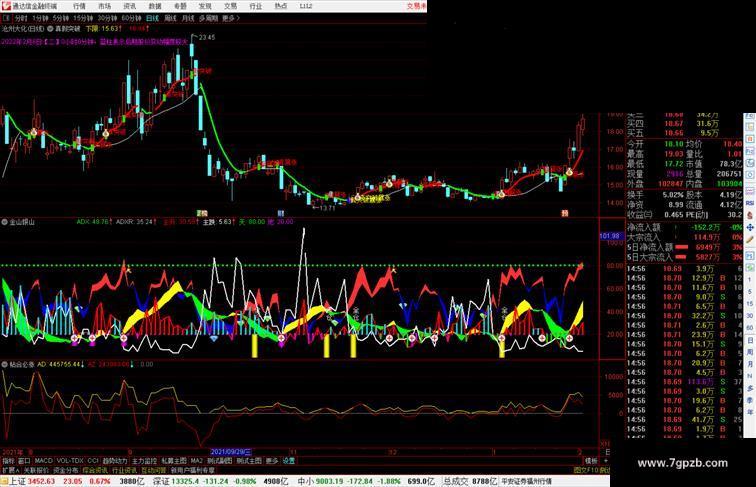
Task: Open the 综合资讯 tab
Action: [x=95, y=471]
